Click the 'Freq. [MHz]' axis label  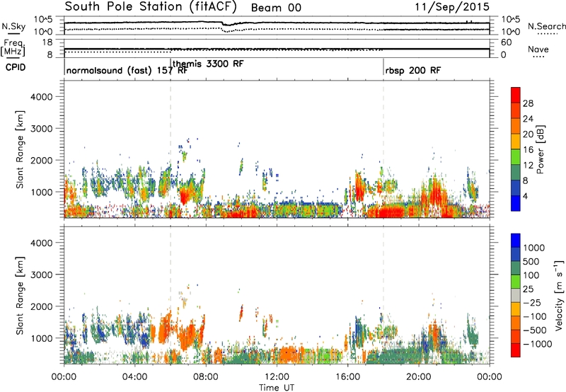13,47
